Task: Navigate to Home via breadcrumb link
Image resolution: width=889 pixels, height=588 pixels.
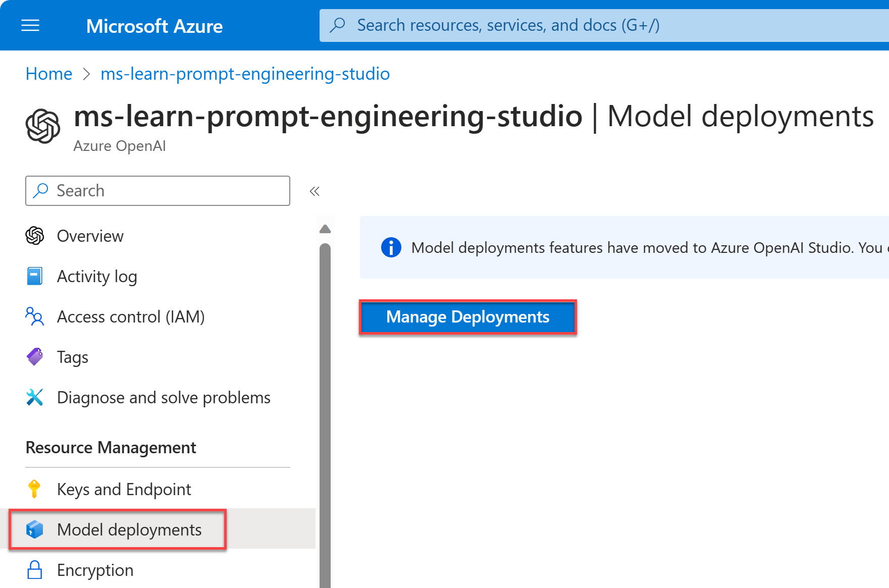Action: point(48,74)
